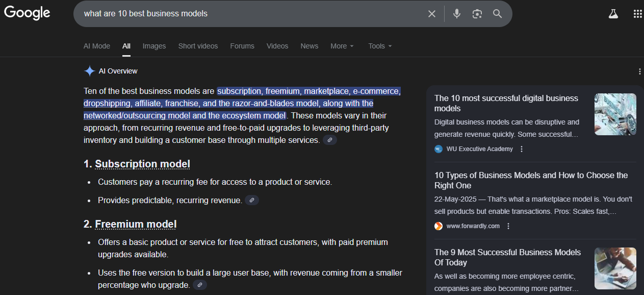Open 'The 10 most successful digital business models'
The image size is (644, 295).
(x=506, y=103)
